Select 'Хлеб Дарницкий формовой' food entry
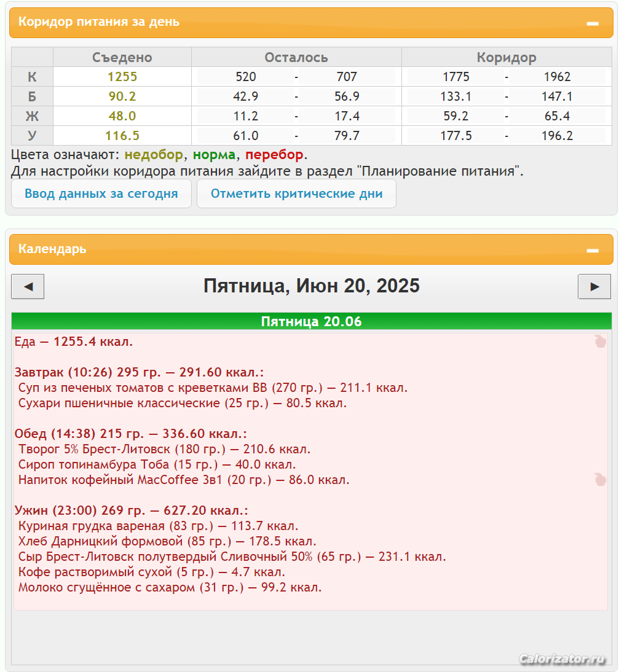Image resolution: width=619 pixels, height=672 pixels. [167, 541]
